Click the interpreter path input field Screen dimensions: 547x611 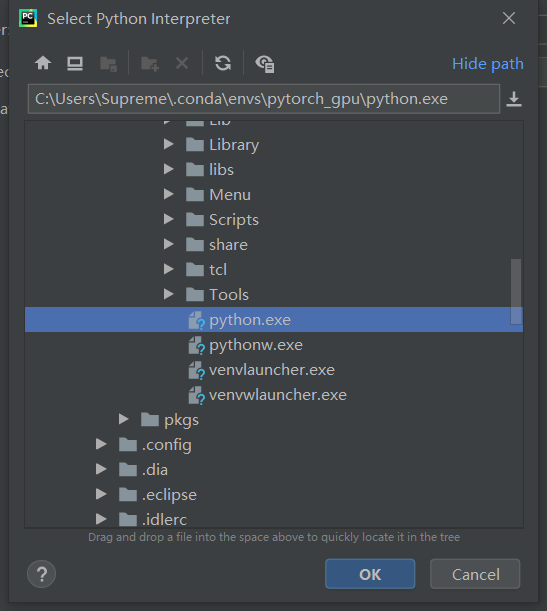click(264, 99)
